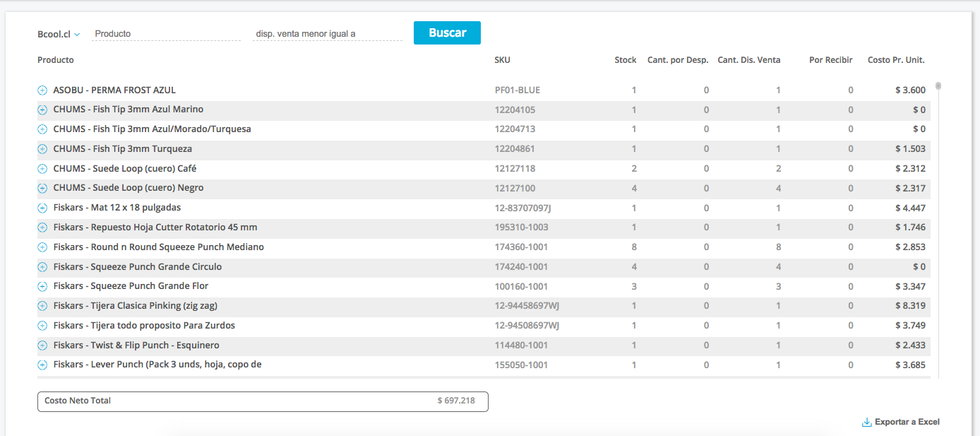Select SKU 195310-1003 cell
The width and height of the screenshot is (980, 436).
click(521, 228)
